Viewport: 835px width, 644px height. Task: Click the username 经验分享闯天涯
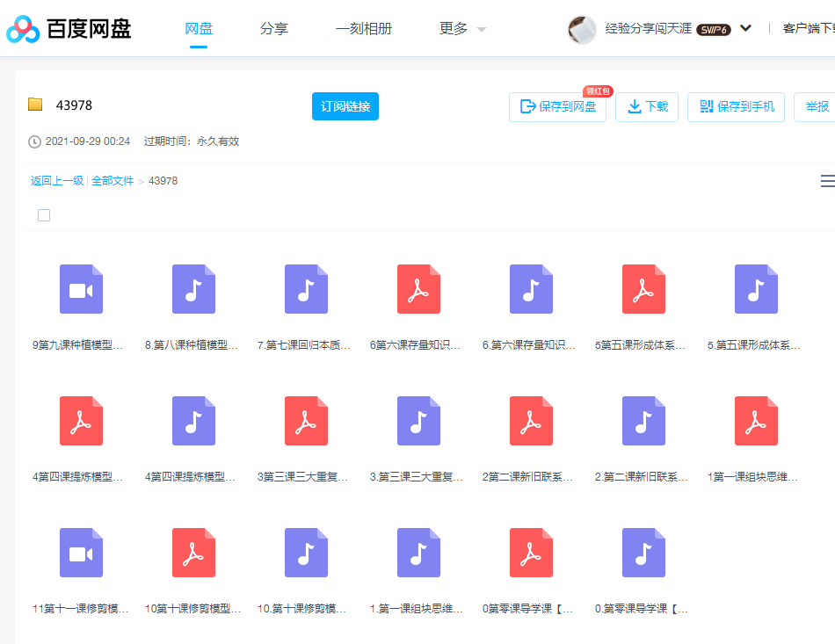coord(648,29)
